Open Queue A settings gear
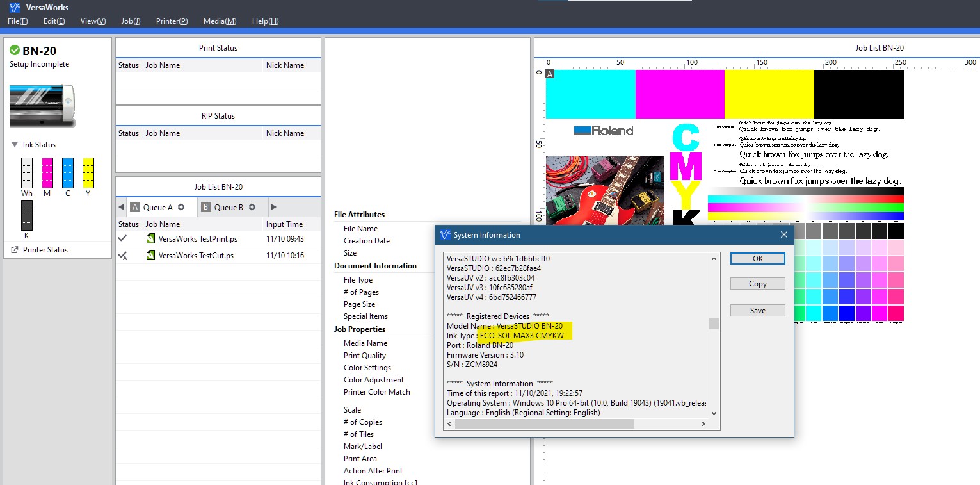980x485 pixels. pyautogui.click(x=181, y=207)
